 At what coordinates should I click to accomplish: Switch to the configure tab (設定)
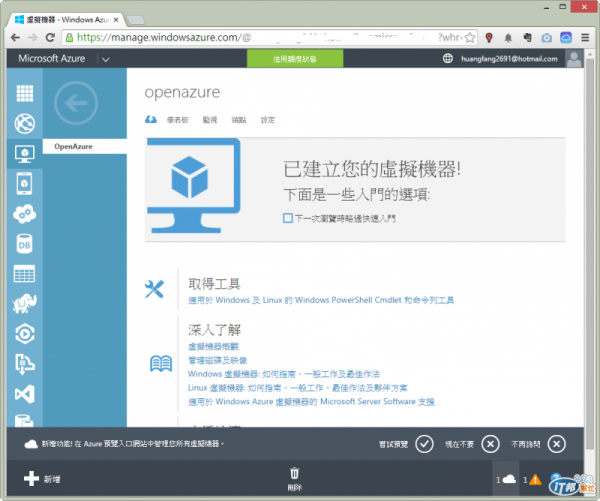point(268,120)
